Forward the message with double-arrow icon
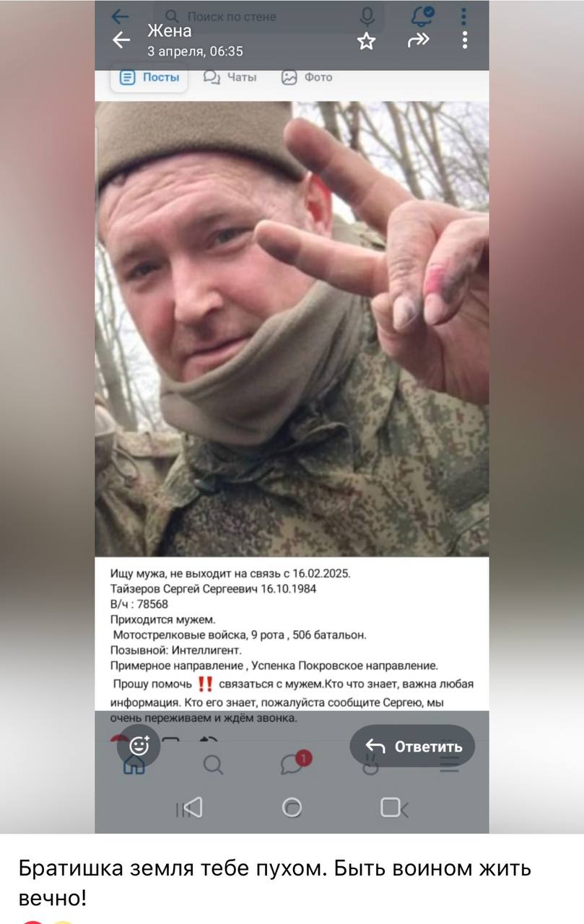This screenshot has height=924, width=584. (418, 40)
